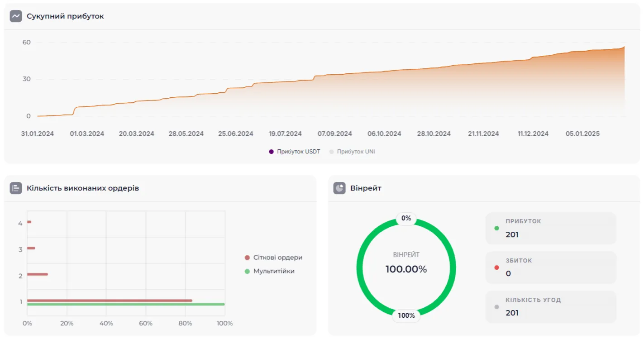Click the green dot beside Прибуток stat
The height and width of the screenshot is (339, 644).
click(496, 229)
